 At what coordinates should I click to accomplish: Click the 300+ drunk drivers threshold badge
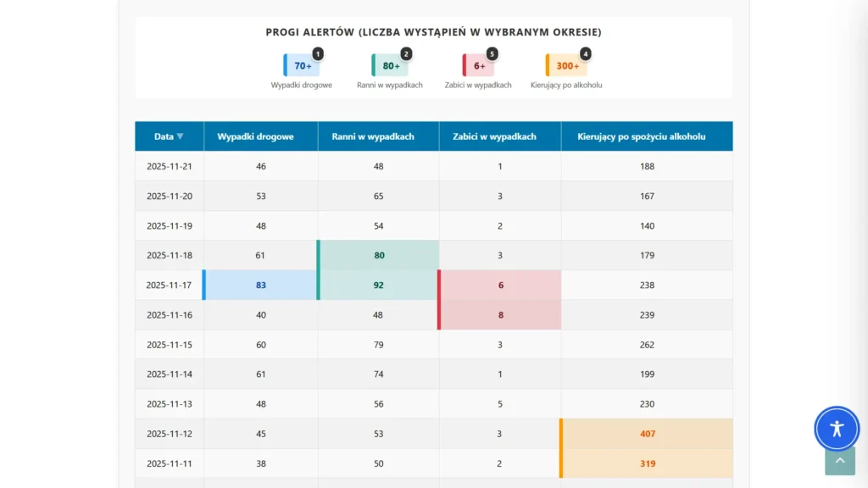(567, 66)
